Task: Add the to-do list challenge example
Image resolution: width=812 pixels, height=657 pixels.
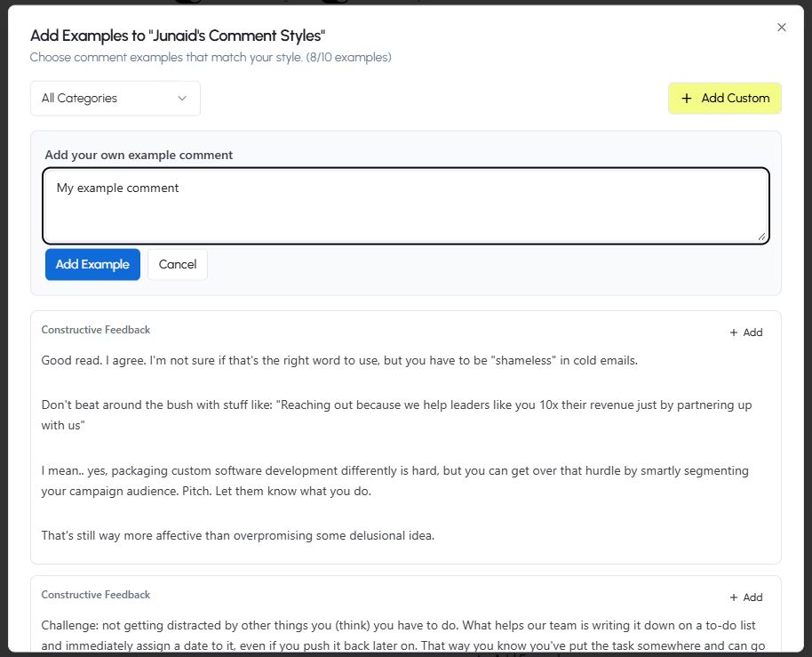Action: (x=746, y=597)
